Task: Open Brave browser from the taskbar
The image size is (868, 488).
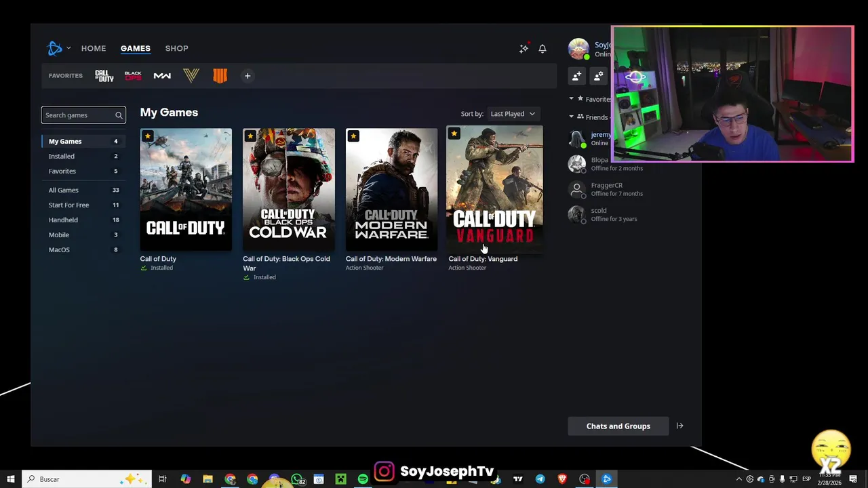Action: click(562, 479)
